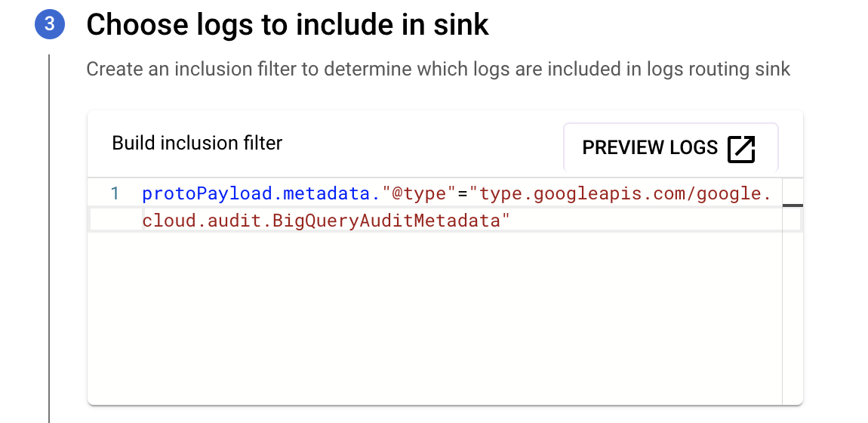Click the open-in-new-window icon on Preview Logs

point(741,148)
